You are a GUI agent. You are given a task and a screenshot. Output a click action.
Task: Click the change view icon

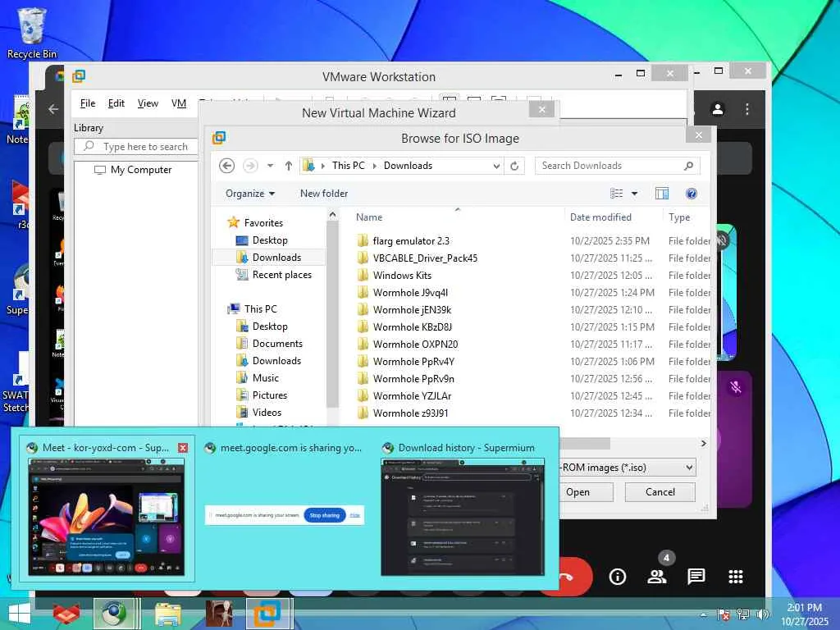(617, 194)
